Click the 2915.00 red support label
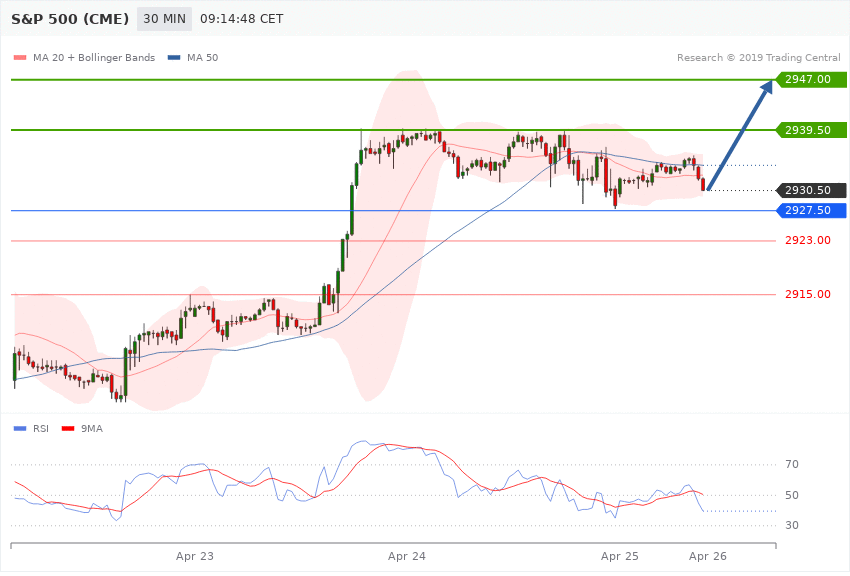 808,294
